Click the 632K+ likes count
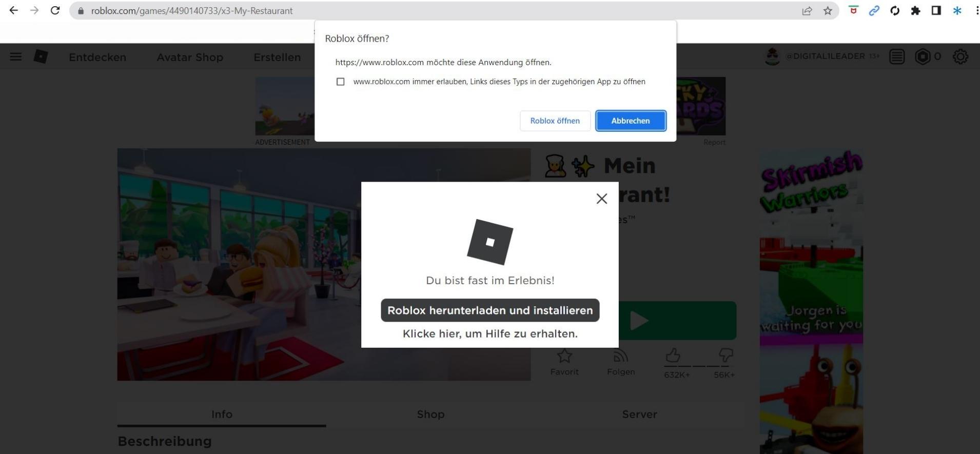The height and width of the screenshot is (454, 980). point(677,375)
